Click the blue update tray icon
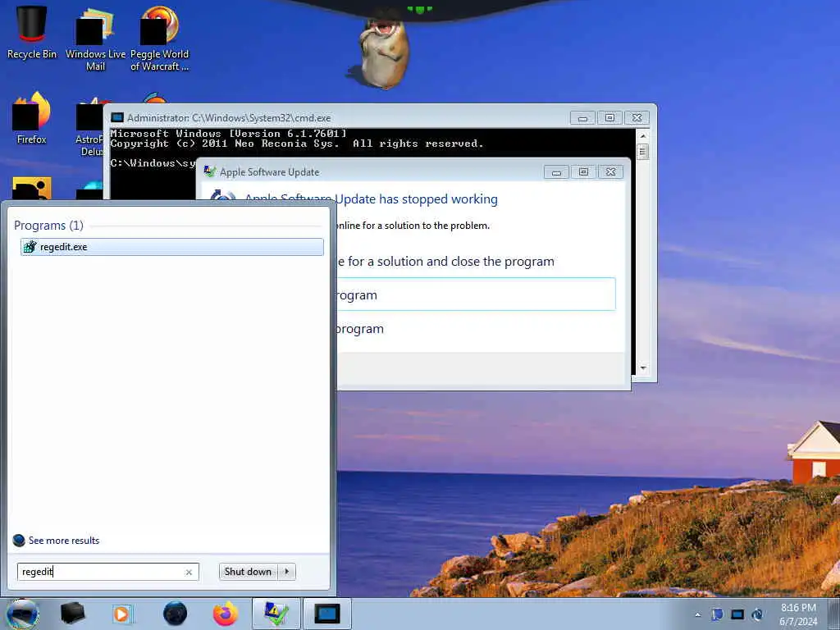The width and height of the screenshot is (840, 630). pos(757,614)
